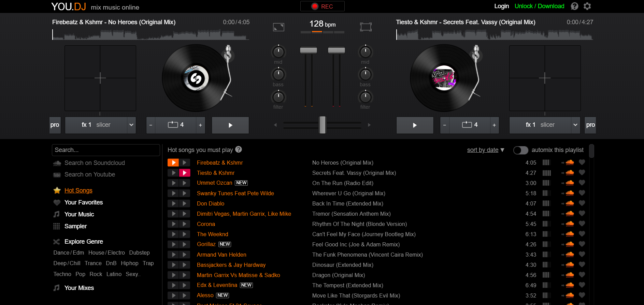The height and width of the screenshot is (305, 644).
Task: Open the left deck fx 1 slicer dropdown arrow
Action: coord(131,125)
